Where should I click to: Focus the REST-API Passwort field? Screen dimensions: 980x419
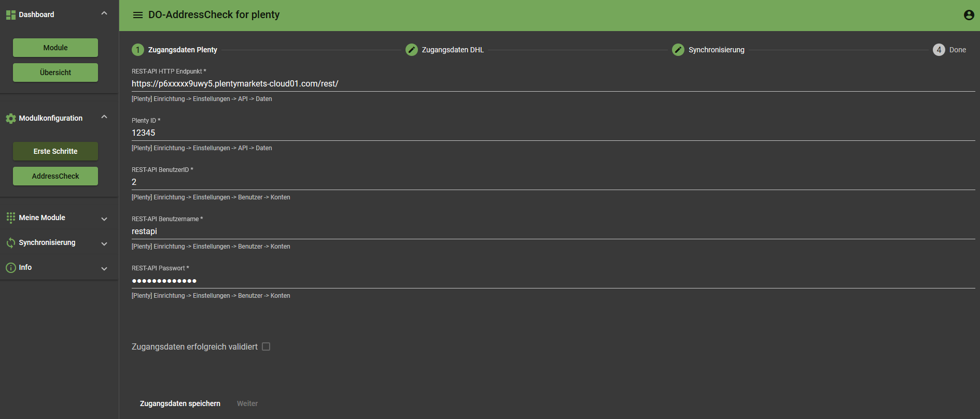(553, 281)
